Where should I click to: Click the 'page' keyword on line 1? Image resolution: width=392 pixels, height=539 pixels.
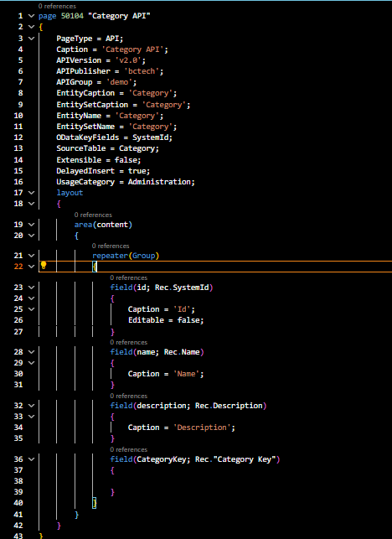(48, 16)
